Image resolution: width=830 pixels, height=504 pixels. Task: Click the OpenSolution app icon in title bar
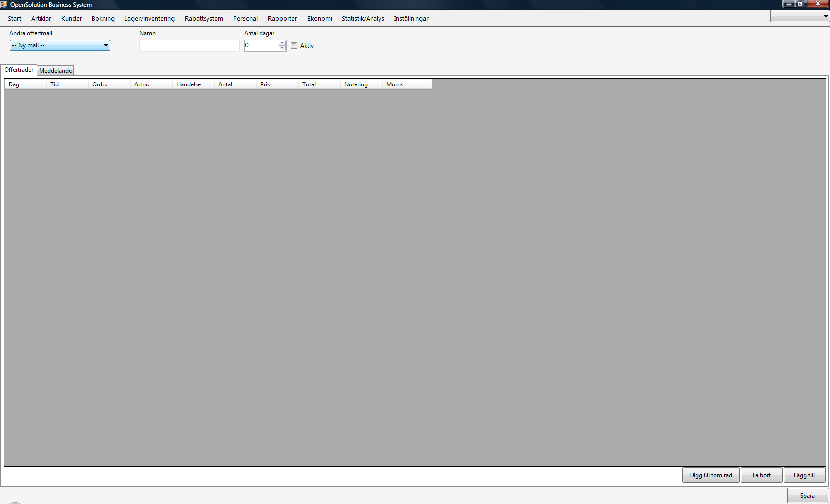(4, 4)
